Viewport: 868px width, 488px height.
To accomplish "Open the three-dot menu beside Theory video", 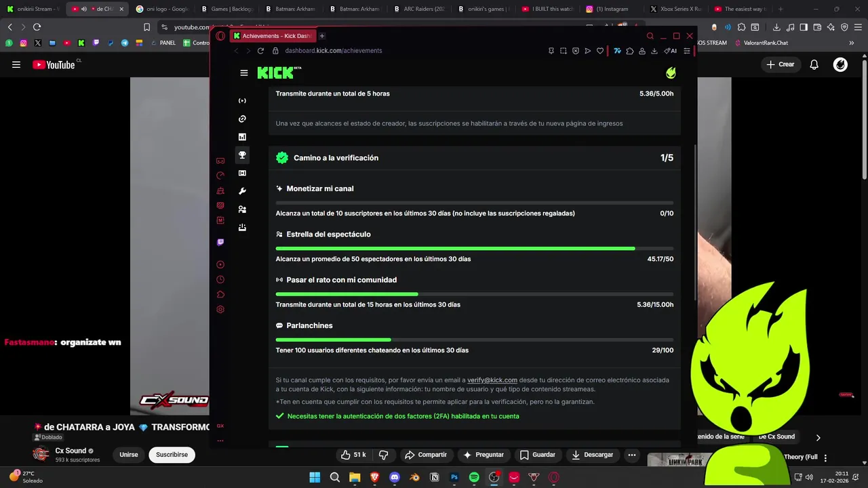I will click(x=825, y=458).
